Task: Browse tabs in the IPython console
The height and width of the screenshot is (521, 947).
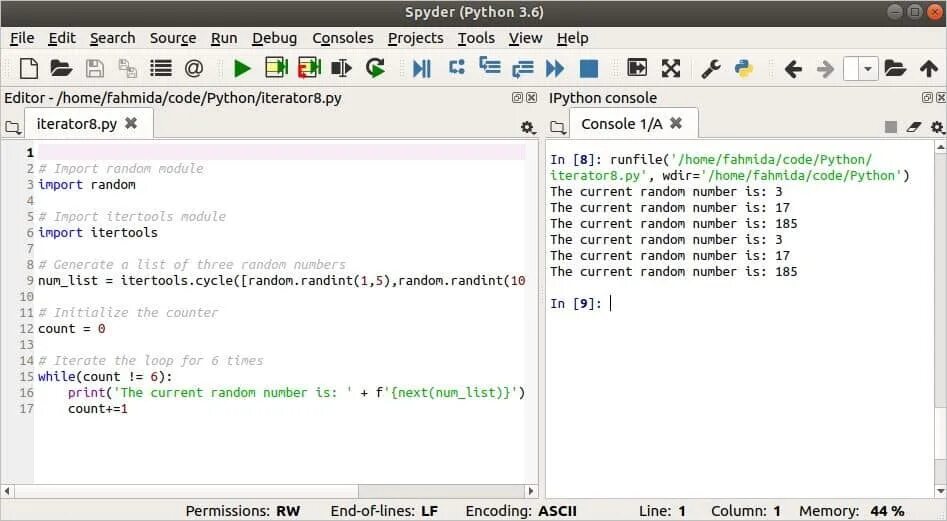Action: tap(559, 127)
